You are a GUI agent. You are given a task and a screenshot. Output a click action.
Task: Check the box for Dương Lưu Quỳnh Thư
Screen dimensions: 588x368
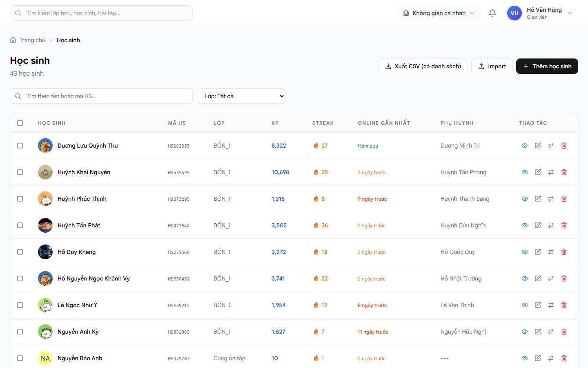(20, 146)
